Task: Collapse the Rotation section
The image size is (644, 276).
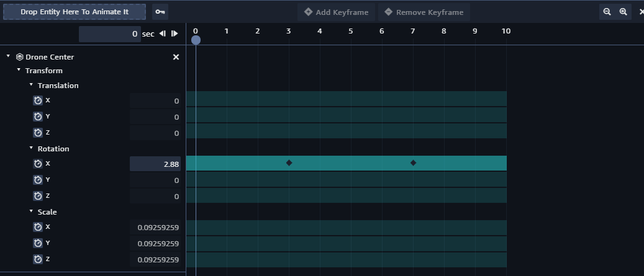Action: pos(31,148)
